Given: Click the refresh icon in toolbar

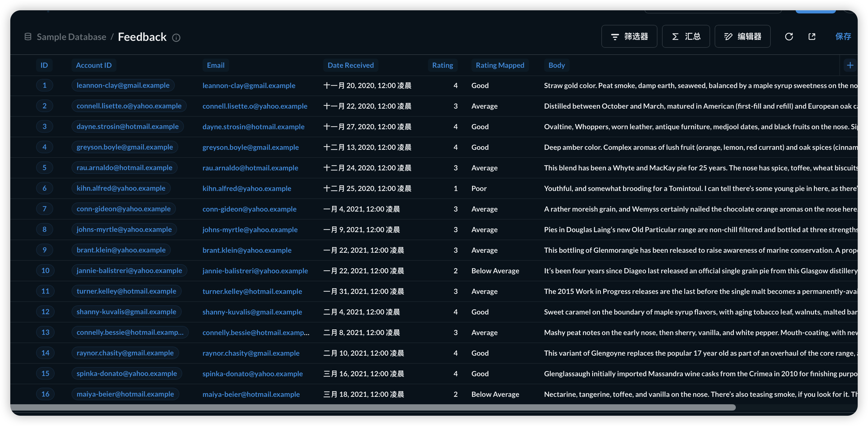Looking at the screenshot, I should pos(789,36).
